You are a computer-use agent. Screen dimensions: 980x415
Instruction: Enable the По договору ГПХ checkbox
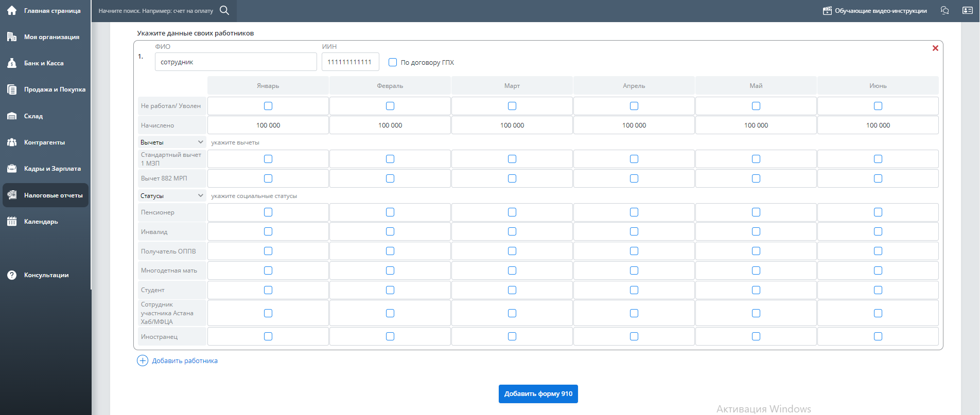(393, 62)
